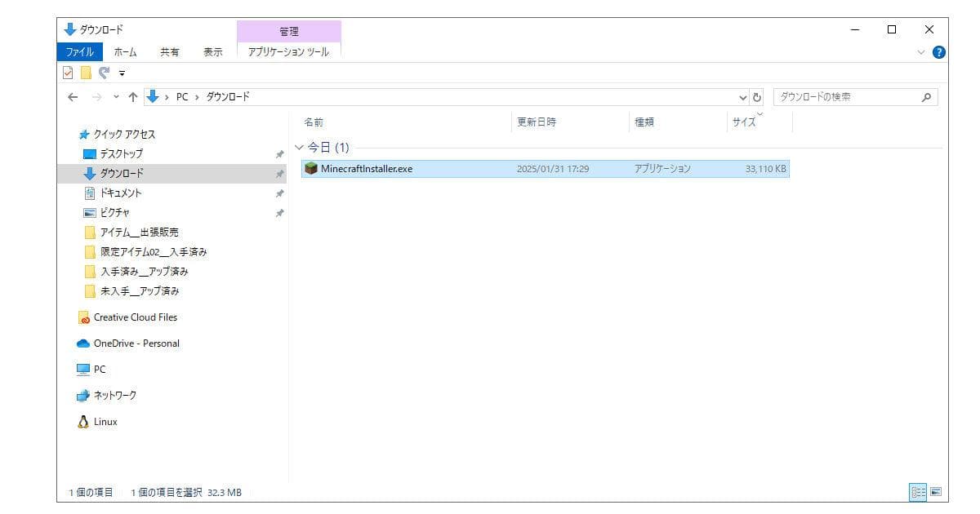This screenshot has height=514, width=980.
Task: Go up one folder level
Action: [133, 96]
